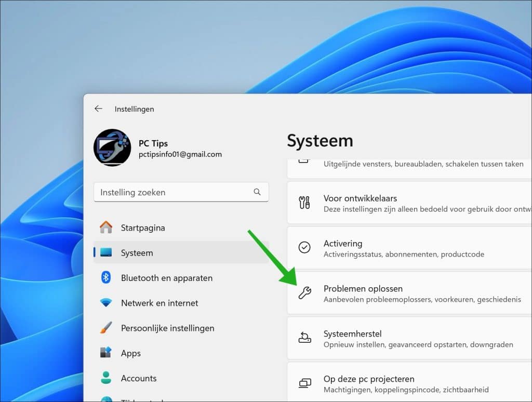Click the magnifier search icon
This screenshot has width=532, height=402.
point(257,192)
